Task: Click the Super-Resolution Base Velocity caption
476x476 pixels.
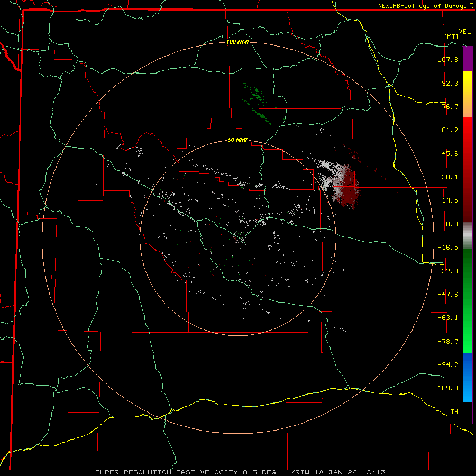Action: [241, 472]
